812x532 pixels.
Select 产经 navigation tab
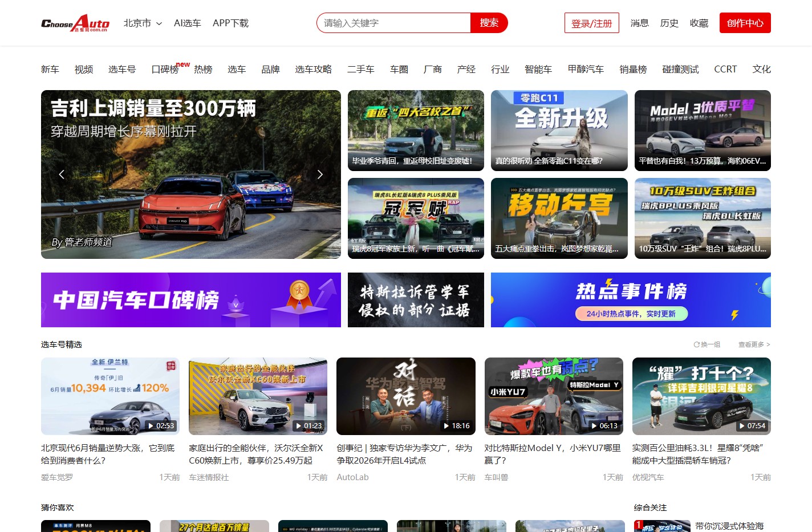coord(466,70)
